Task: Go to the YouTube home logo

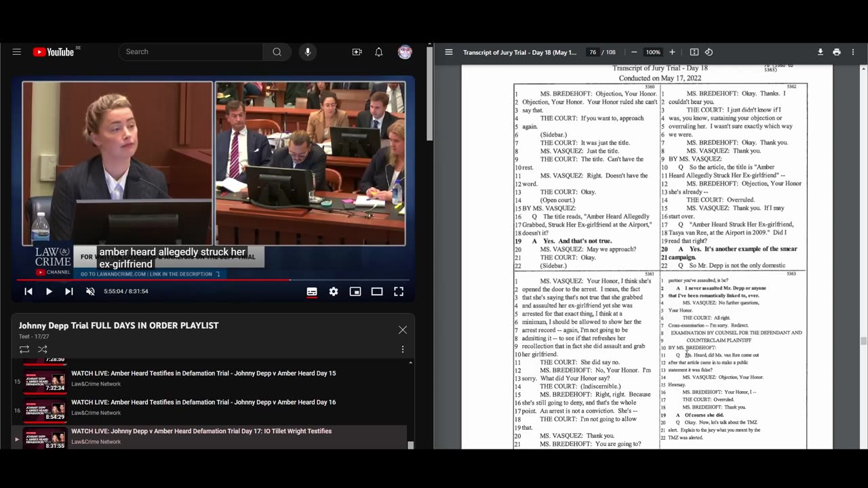Action: pos(54,52)
